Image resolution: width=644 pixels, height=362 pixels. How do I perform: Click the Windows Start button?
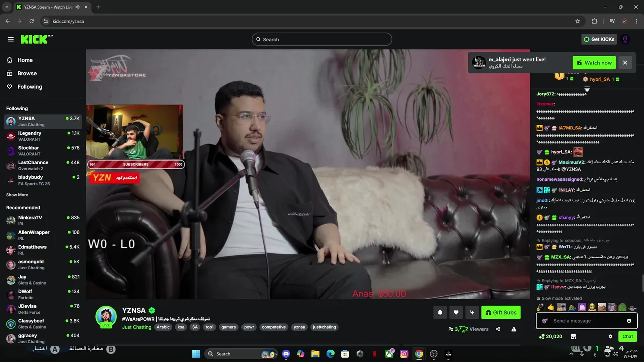point(196,354)
